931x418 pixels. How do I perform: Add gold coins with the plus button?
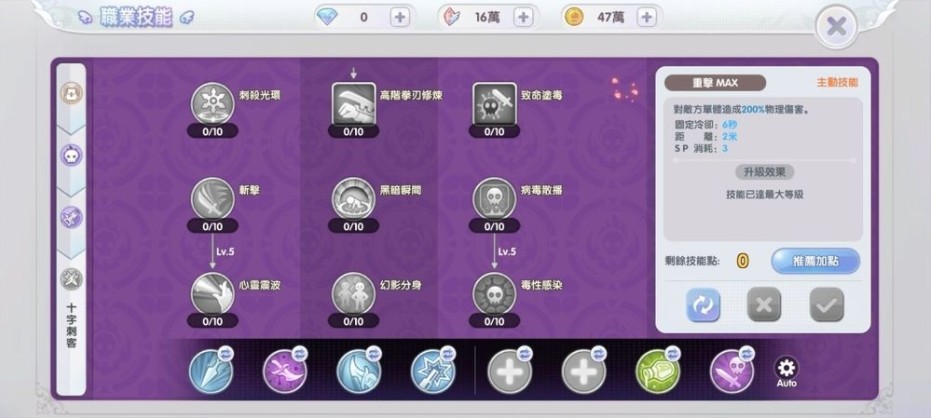647,17
